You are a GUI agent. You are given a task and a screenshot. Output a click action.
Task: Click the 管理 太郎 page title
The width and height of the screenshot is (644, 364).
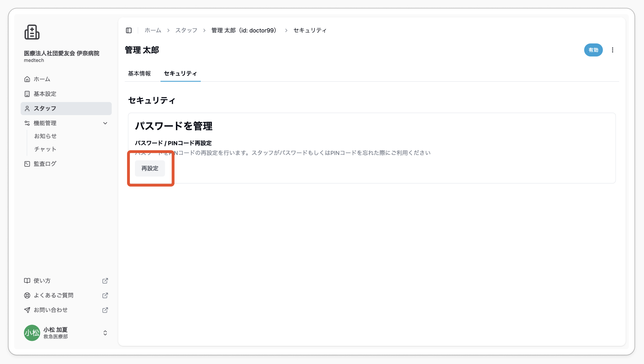142,50
